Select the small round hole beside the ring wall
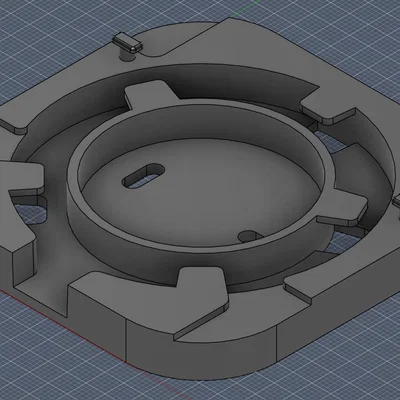Image resolution: width=400 pixels, height=400 pixels. [249, 236]
